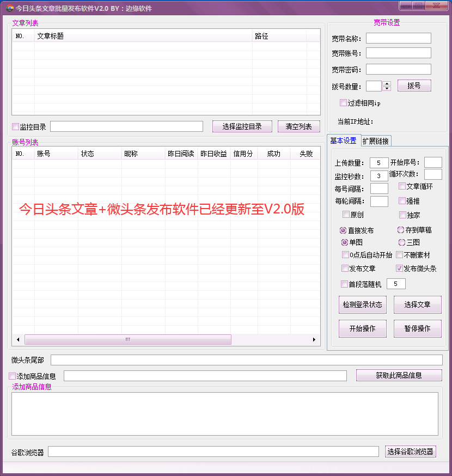Screen dimensions: 452x476
Task: Click the 首段落随机 number field
Action: 396,284
